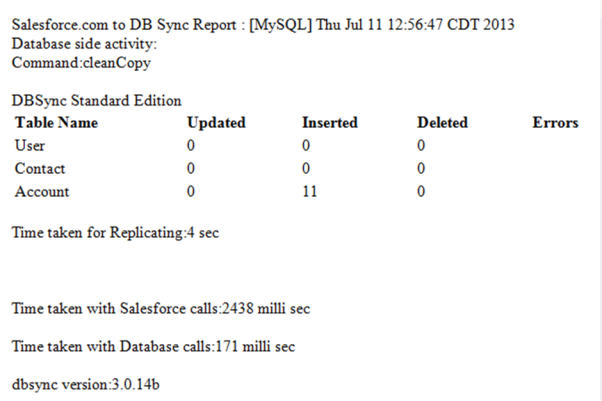The height and width of the screenshot is (401, 602).
Task: Click the Account inserted value 11
Action: pyautogui.click(x=309, y=192)
